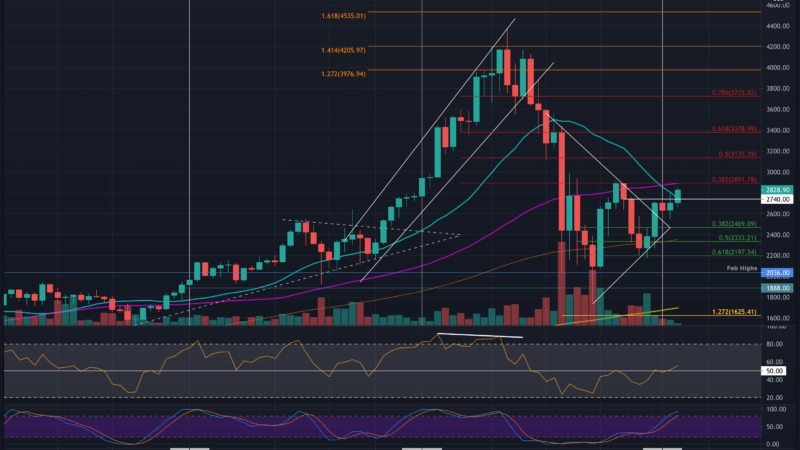Select the green 0.5(2333.21) Fibonacci label
Screen dimensions: 800x450
(738, 238)
